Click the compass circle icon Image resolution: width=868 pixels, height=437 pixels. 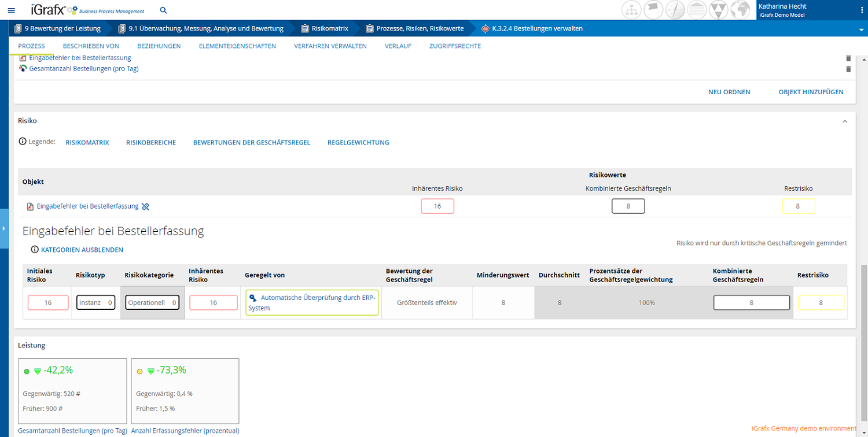[x=675, y=10]
